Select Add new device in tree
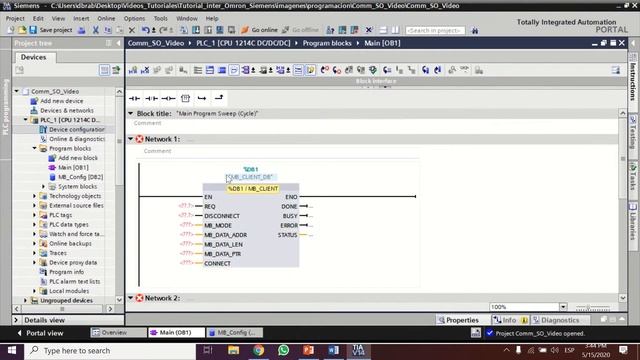The image size is (640, 360). 62,101
